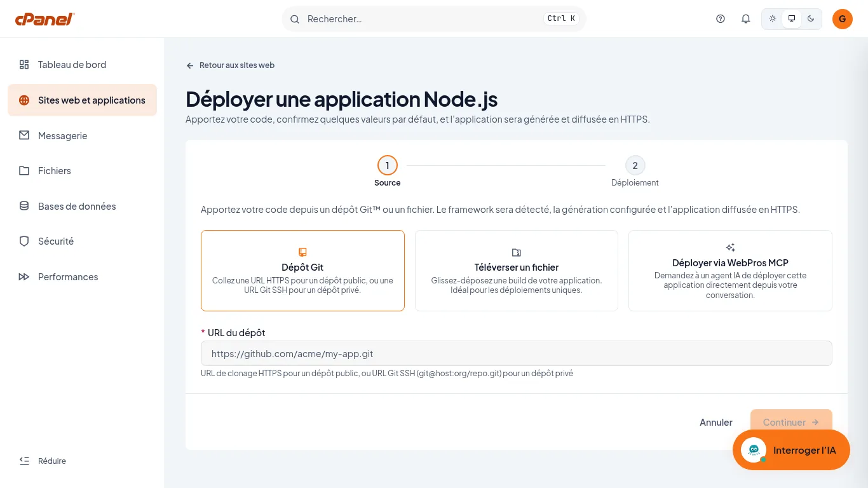
Task: Click the envelope Messagerie icon
Action: pos(24,135)
